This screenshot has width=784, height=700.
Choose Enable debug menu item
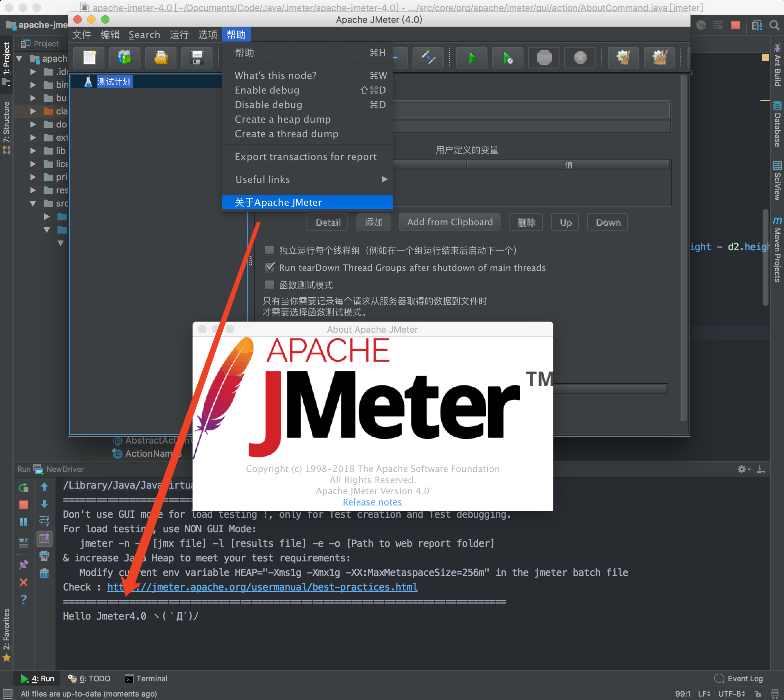[x=308, y=90]
